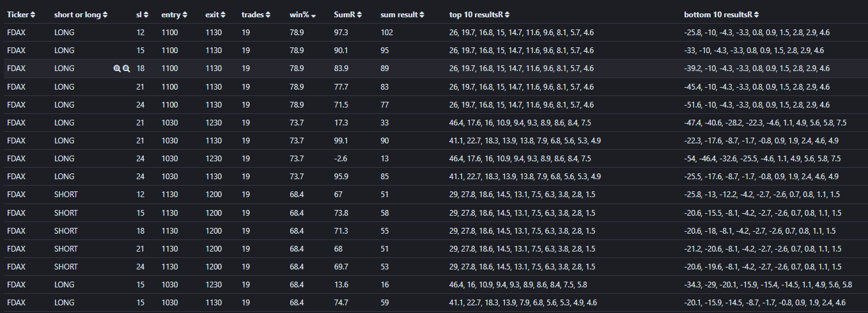Toggle sort arrows on 'sum result' column
This screenshot has width=868, height=313.
(x=422, y=15)
